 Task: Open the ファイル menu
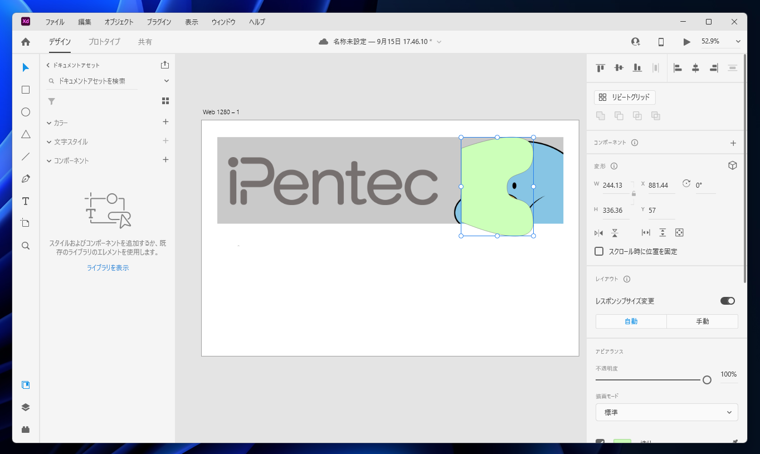55,22
